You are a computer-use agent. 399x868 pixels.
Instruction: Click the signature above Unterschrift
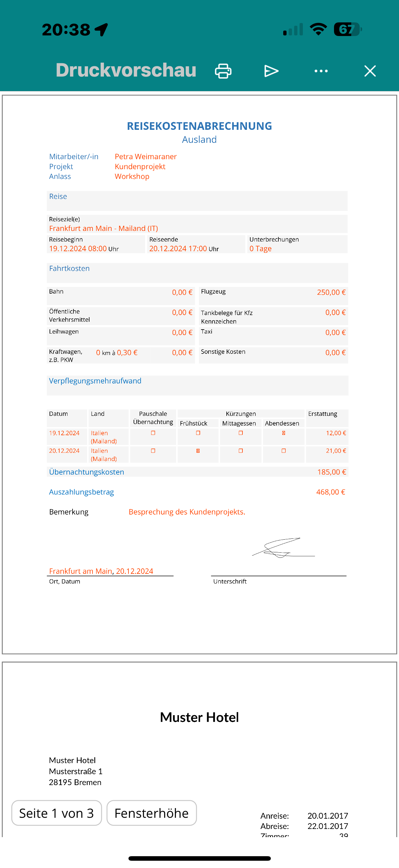coord(283,548)
